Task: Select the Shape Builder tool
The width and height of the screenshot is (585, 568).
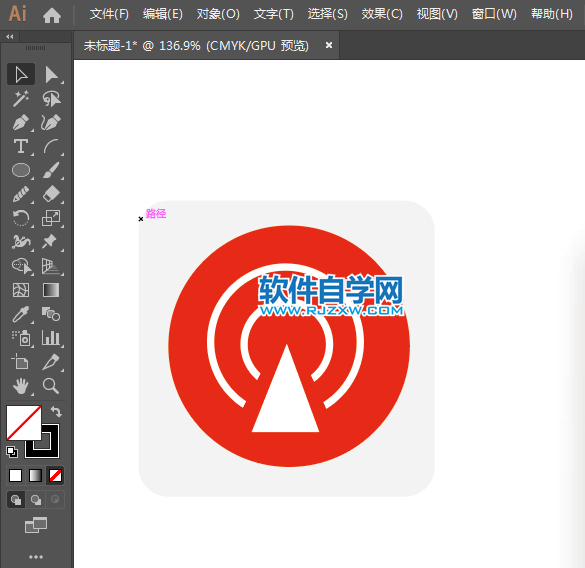Action: (21, 266)
